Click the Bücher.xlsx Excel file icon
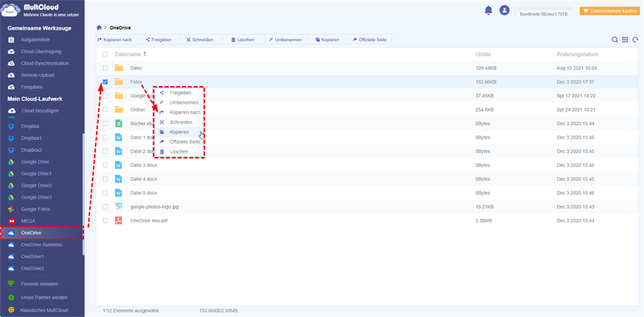Image resolution: width=644 pixels, height=317 pixels. pos(119,123)
